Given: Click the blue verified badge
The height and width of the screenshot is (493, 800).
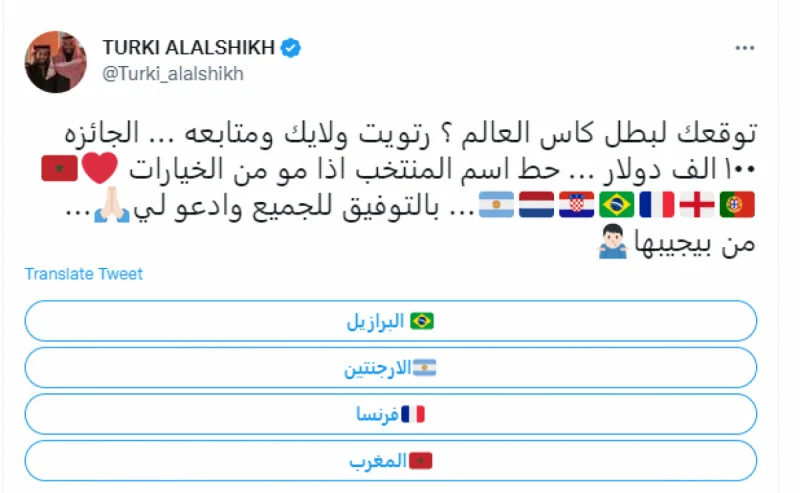Looking at the screenshot, I should [x=292, y=48].
